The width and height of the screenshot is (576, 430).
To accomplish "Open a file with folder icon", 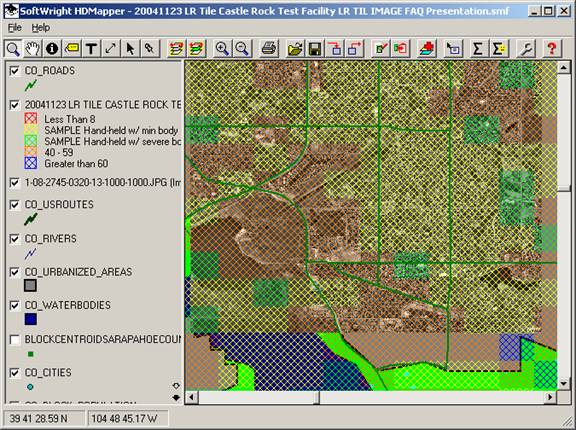I will pos(295,48).
